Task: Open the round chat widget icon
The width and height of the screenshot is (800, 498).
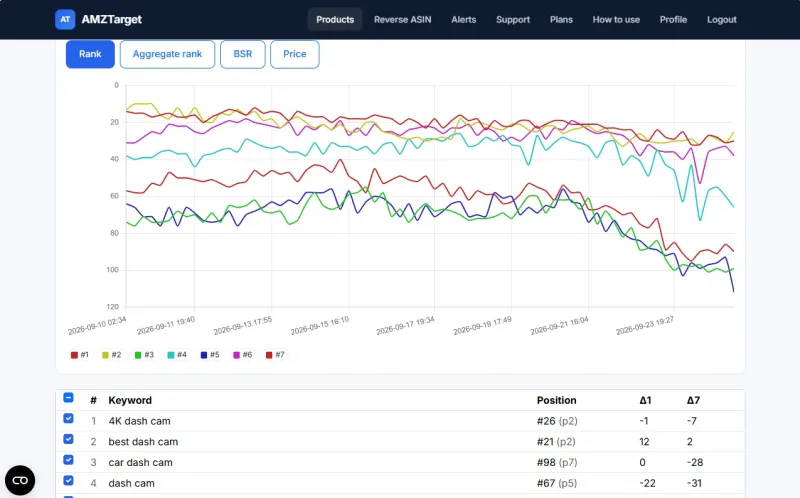Action: (20, 480)
